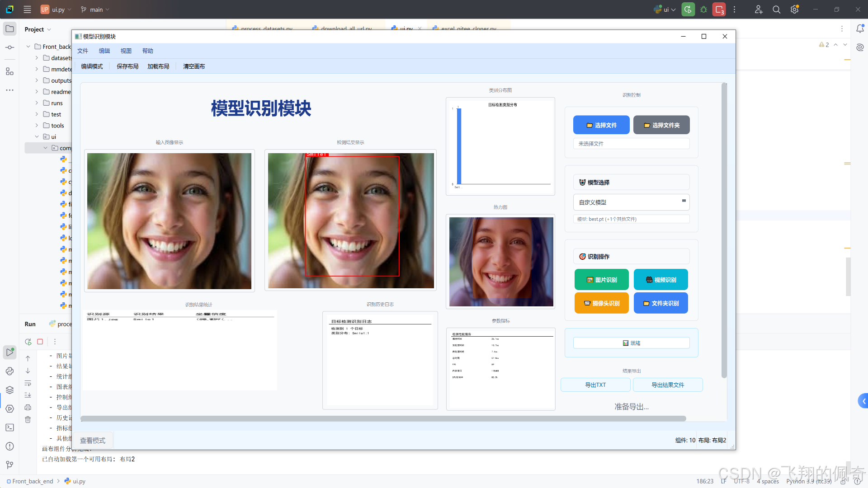Open the Problems tool window icon

9,446
